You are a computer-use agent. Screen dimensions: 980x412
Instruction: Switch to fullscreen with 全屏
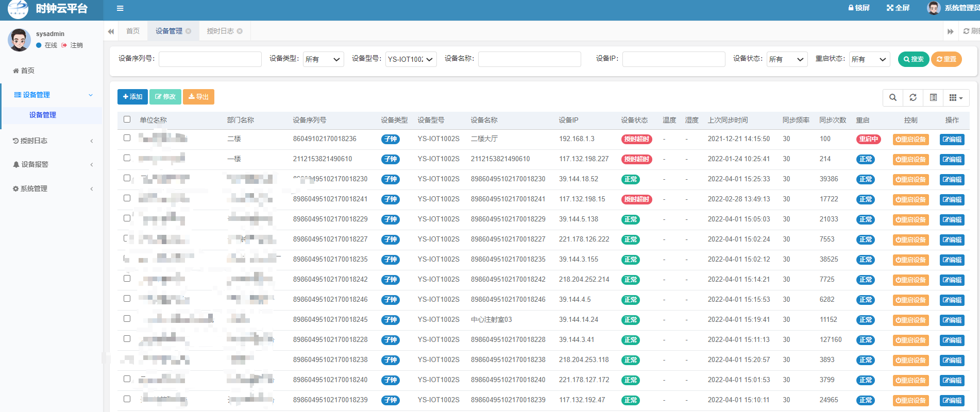[898, 8]
